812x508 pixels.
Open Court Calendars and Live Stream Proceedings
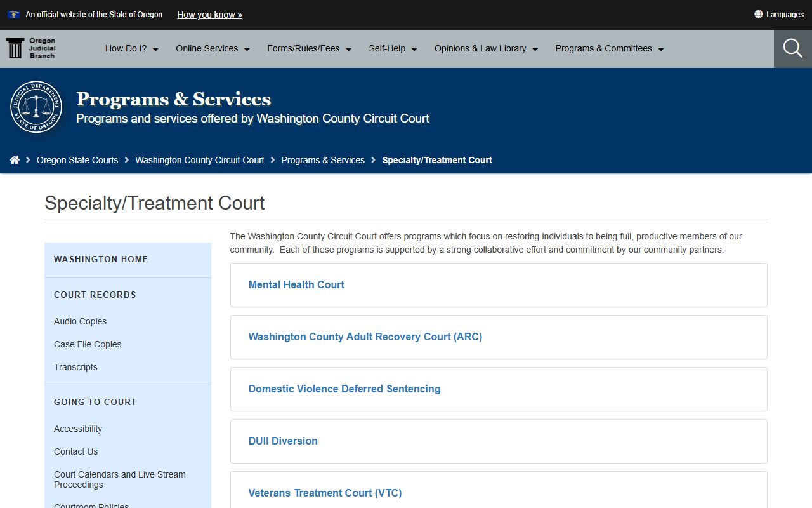point(120,479)
